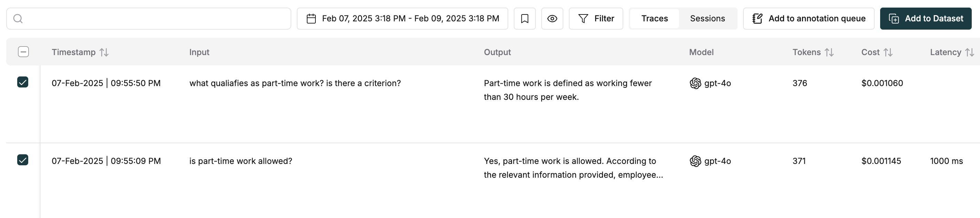Viewport: 980px width, 218px height.
Task: Switch to the Traces tab
Action: tap(654, 18)
